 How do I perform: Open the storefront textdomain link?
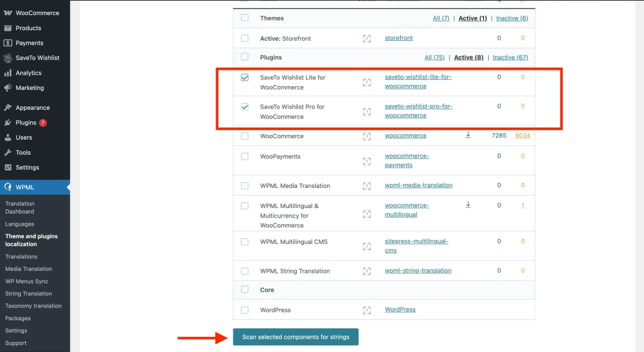click(399, 38)
